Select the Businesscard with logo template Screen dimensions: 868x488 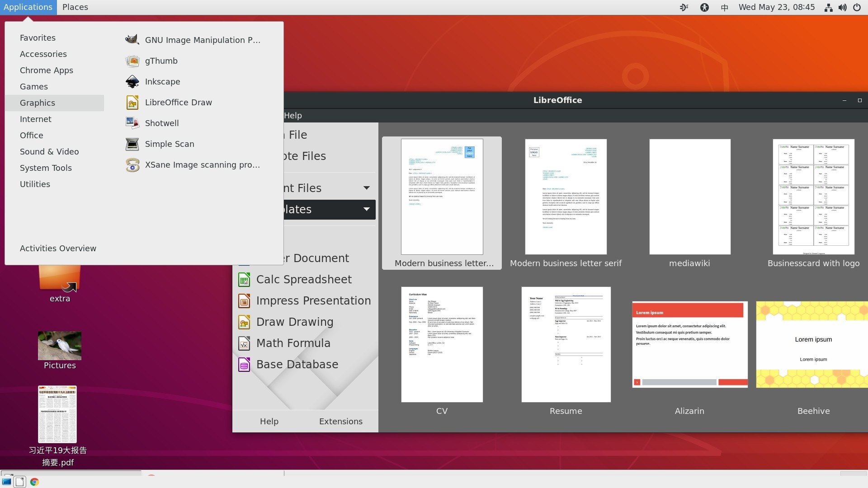tap(813, 203)
